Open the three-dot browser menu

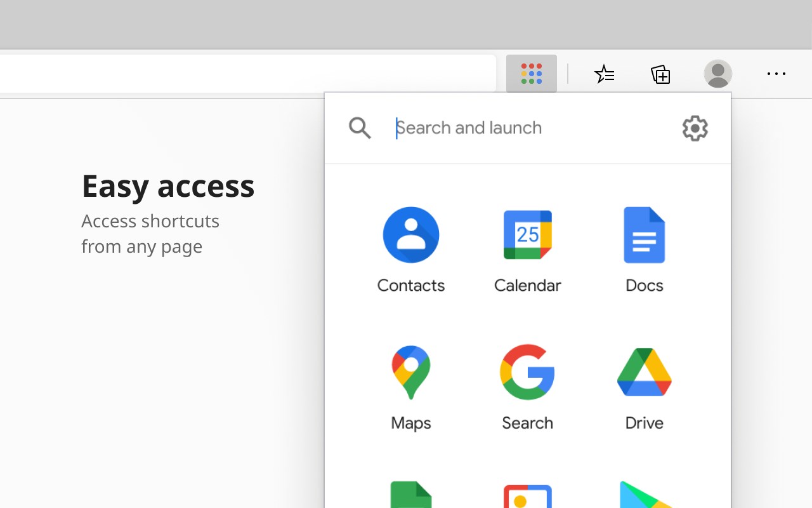776,74
